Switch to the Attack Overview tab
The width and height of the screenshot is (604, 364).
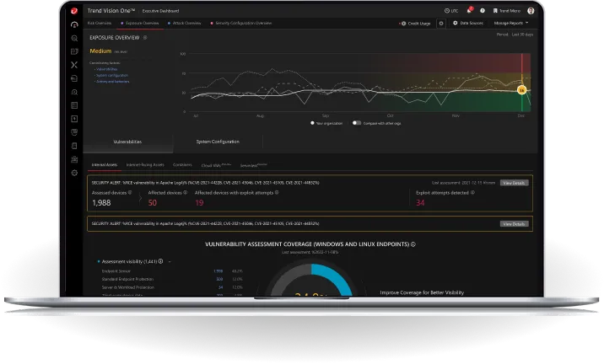(185, 23)
